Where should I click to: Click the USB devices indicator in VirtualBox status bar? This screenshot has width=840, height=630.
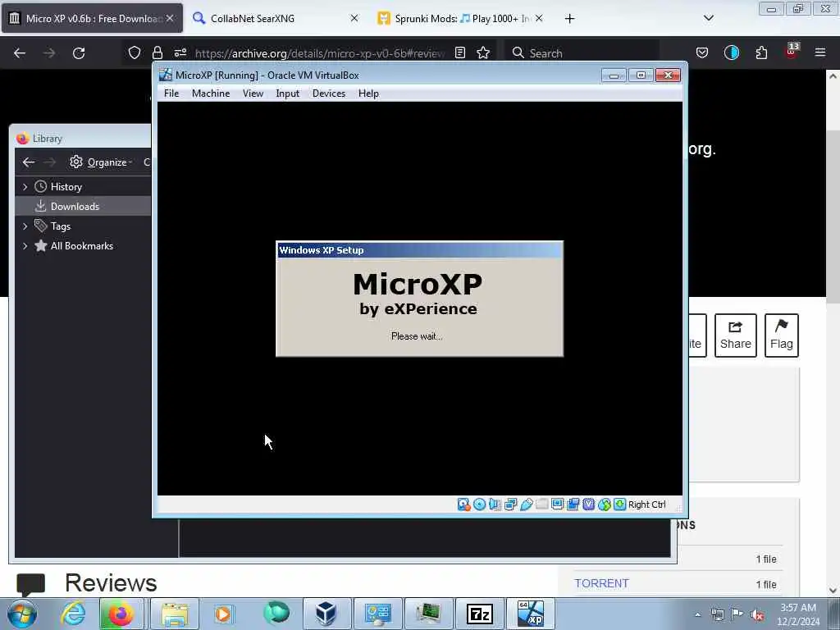526,504
